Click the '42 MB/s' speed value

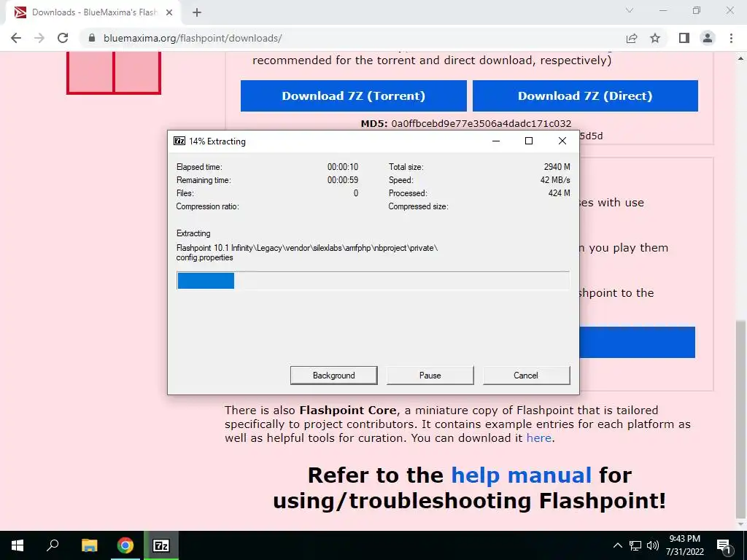click(555, 180)
